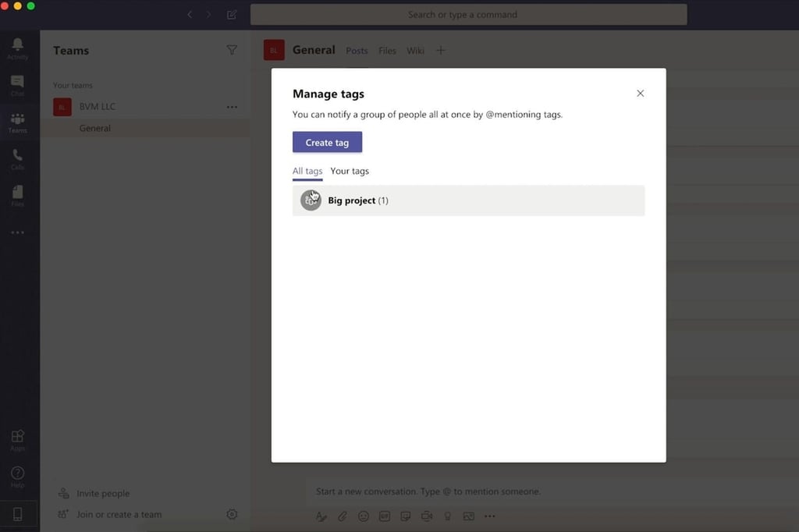The image size is (799, 532).
Task: Open BVM LLC more options ellipsis
Action: tap(232, 107)
